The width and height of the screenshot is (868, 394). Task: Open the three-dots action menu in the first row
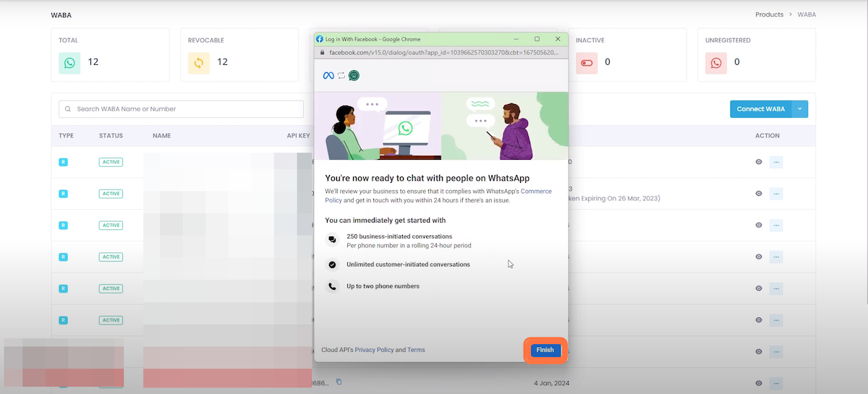[x=776, y=162]
